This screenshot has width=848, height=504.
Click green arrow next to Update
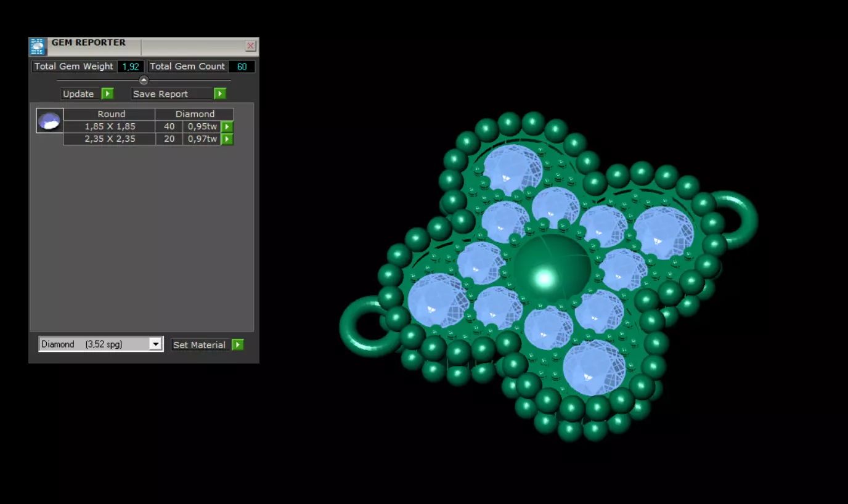[107, 94]
